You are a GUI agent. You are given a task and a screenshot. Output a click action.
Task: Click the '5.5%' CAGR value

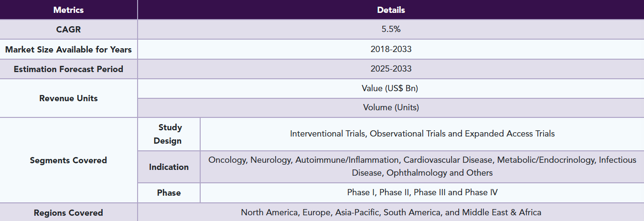(x=391, y=30)
